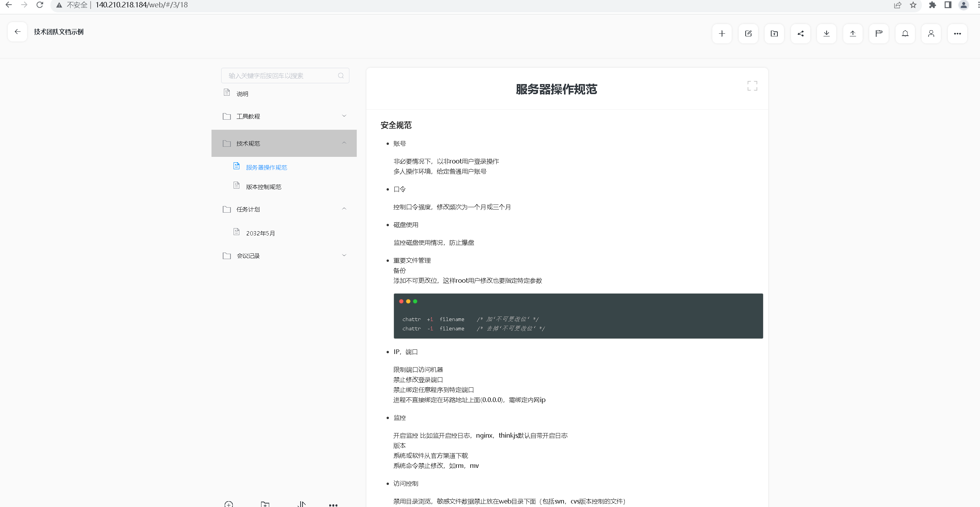Click the edit document pencil icon
The width and height of the screenshot is (980, 507).
click(x=748, y=34)
